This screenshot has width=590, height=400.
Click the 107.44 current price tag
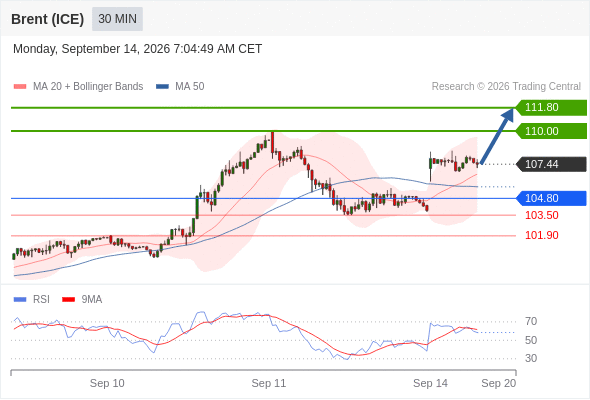tap(551, 164)
